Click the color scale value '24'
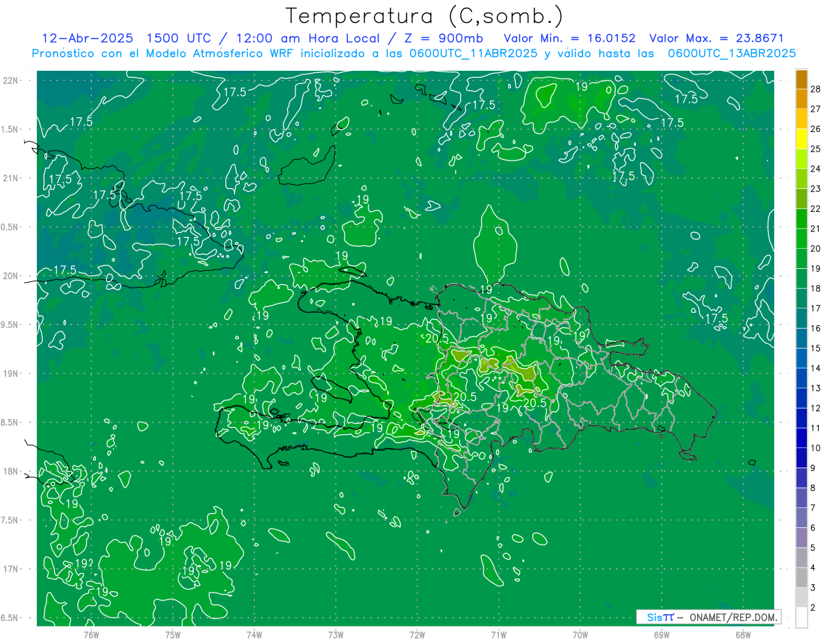Viewport: 834px width, 644px height. (816, 168)
